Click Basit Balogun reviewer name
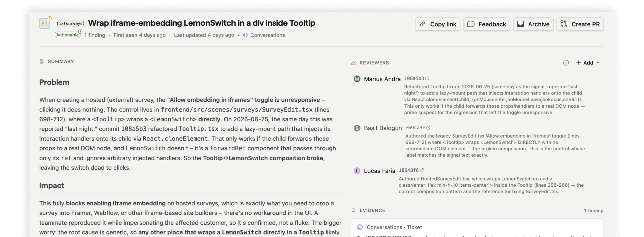644x237 pixels. click(x=383, y=128)
